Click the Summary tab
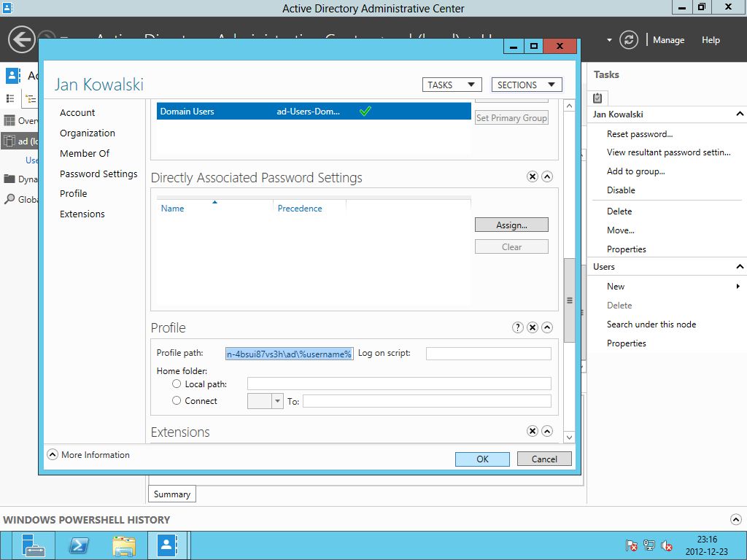Image resolution: width=747 pixels, height=560 pixels. pyautogui.click(x=172, y=494)
